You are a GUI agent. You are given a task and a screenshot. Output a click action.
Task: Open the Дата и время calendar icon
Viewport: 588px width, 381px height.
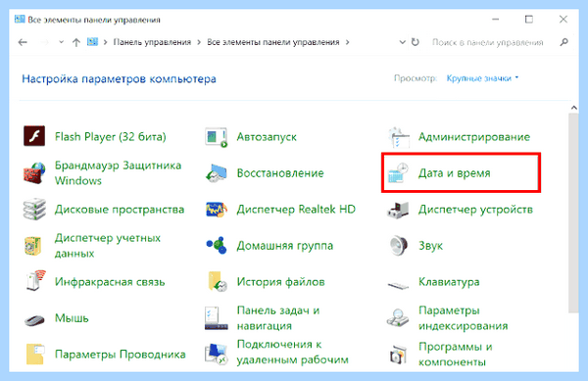[x=398, y=173]
